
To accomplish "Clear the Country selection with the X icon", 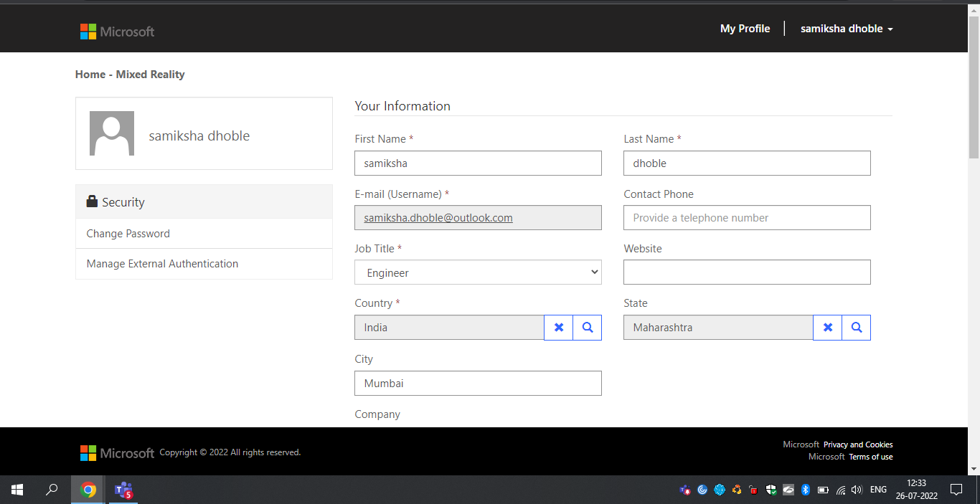I will [558, 327].
